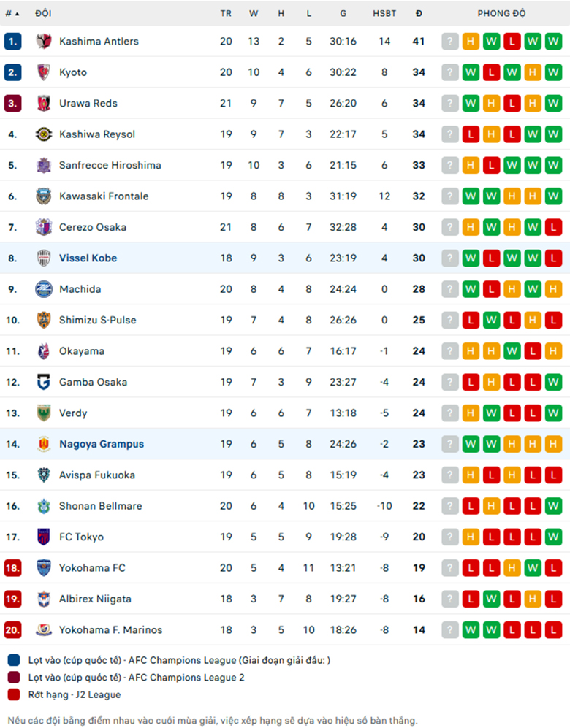Sort table by the # rank column
The height and width of the screenshot is (728, 570).
(12, 13)
